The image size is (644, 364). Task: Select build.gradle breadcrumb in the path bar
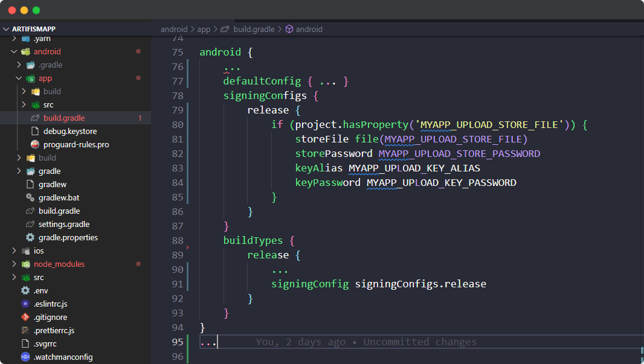click(x=254, y=29)
